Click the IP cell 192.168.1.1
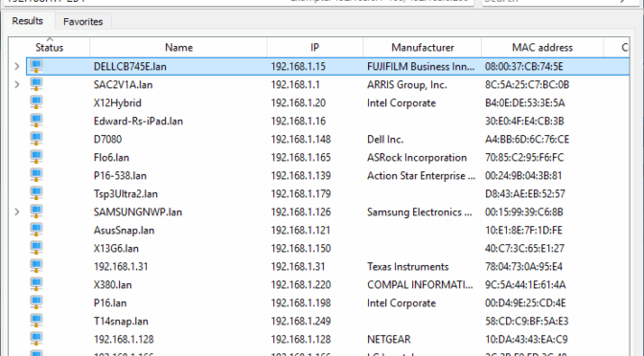Viewport: 644px width, 356px height. coord(295,84)
